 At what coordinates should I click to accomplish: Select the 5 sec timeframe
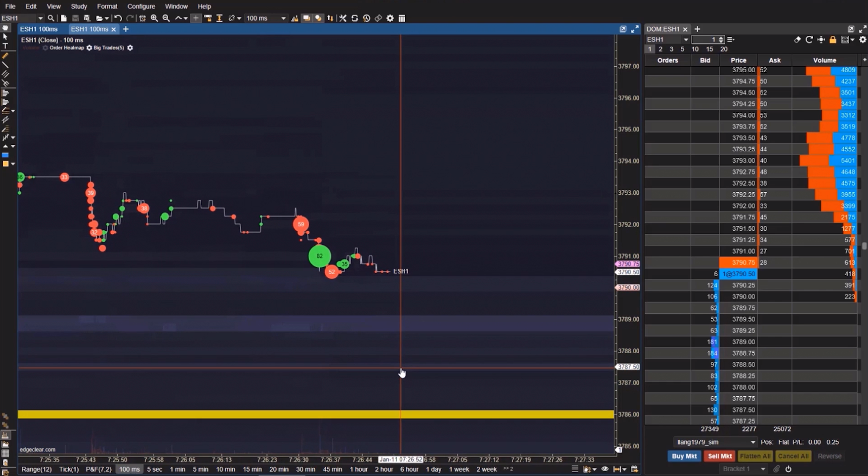155,469
